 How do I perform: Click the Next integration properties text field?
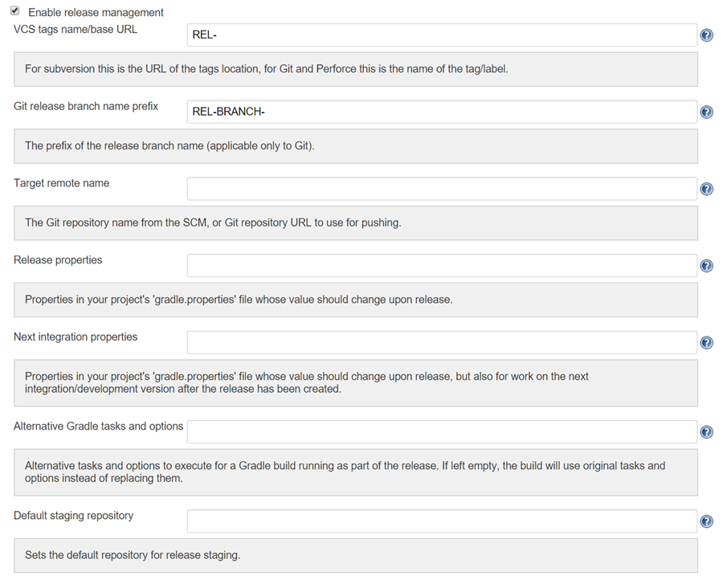tap(442, 342)
